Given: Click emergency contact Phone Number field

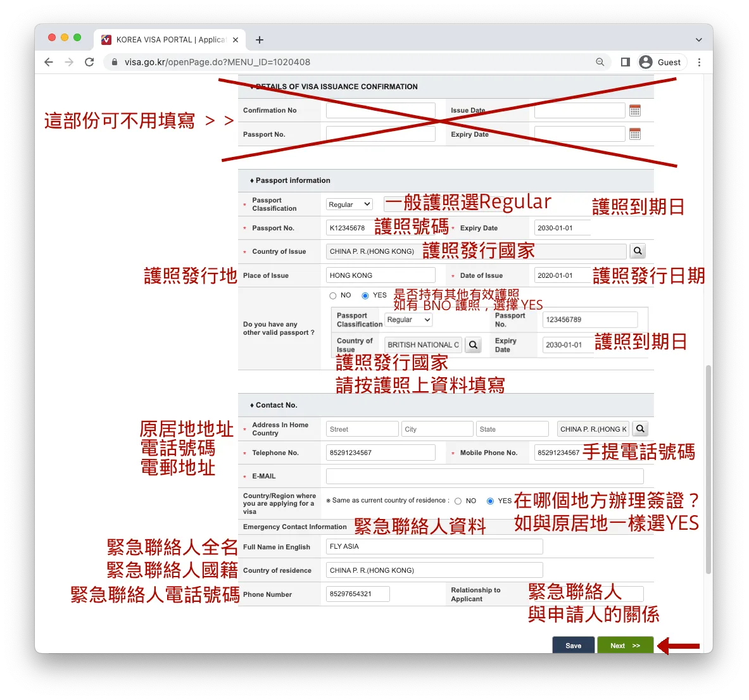Looking at the screenshot, I should point(358,594).
